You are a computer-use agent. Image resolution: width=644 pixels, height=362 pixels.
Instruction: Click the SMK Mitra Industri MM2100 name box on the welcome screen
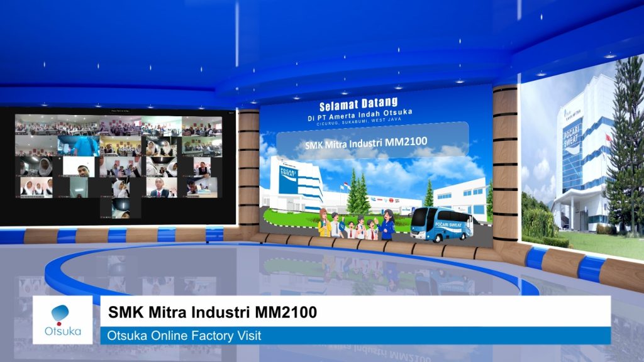[x=372, y=140]
